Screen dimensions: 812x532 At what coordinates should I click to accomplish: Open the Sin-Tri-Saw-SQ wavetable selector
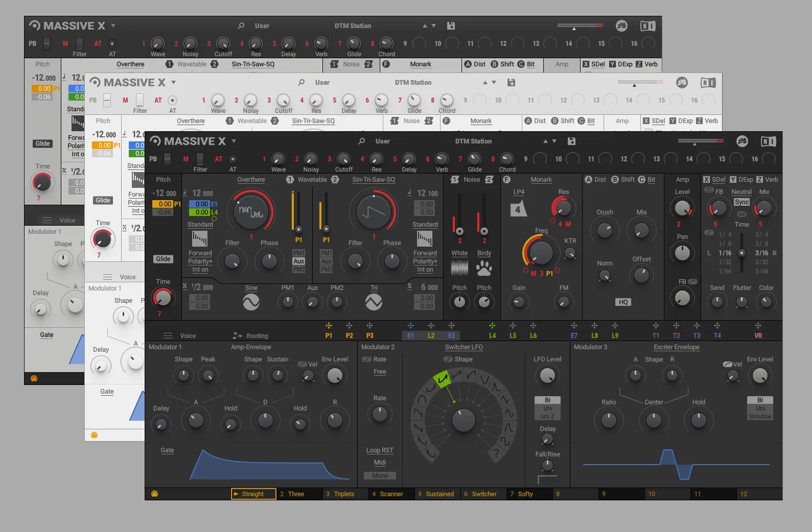374,180
